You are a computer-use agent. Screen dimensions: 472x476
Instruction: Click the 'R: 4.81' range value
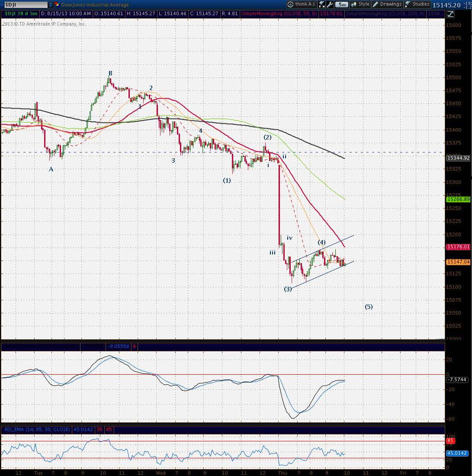[229, 14]
